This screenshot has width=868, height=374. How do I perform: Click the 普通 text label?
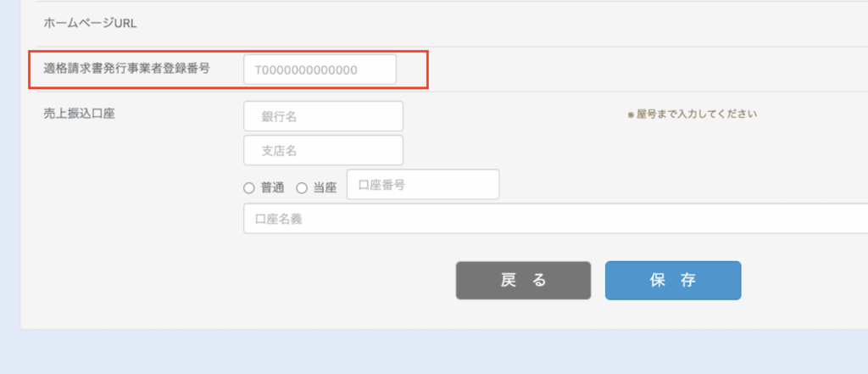tap(272, 188)
